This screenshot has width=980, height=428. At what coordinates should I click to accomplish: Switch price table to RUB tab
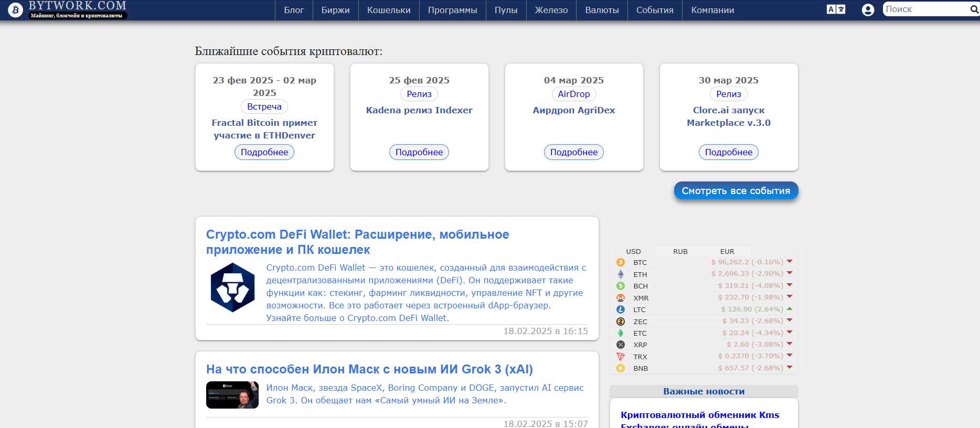pos(680,251)
